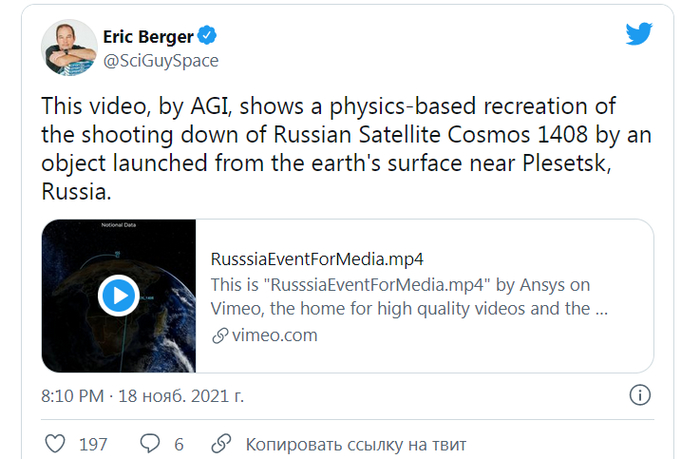Click the blue verified badge
The height and width of the screenshot is (459, 700).
[x=207, y=36]
